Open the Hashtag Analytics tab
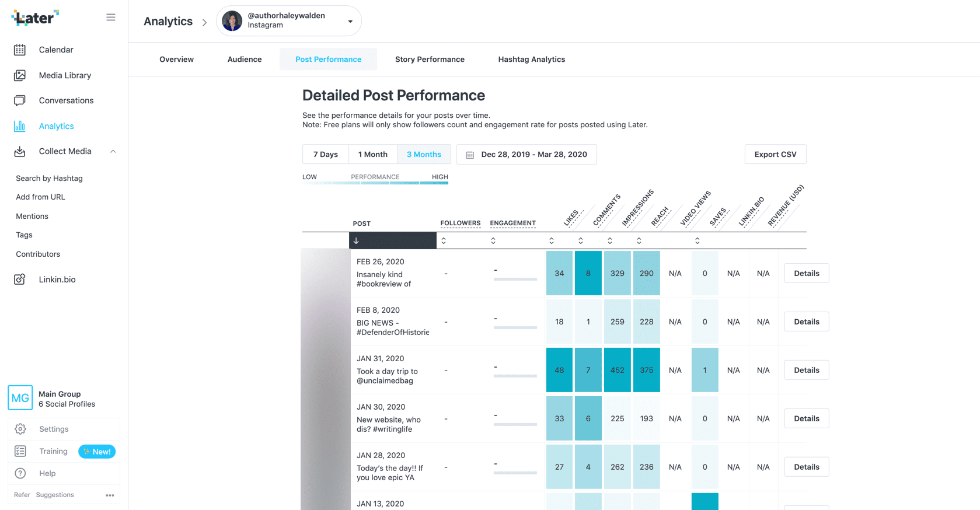 click(x=532, y=60)
